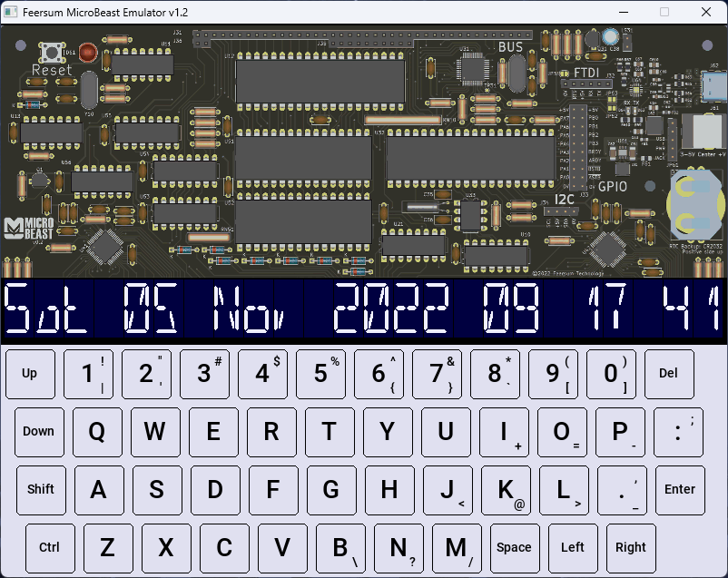Image resolution: width=728 pixels, height=578 pixels.
Task: Click the MicroBeast logo on the board
Action: 29,228
